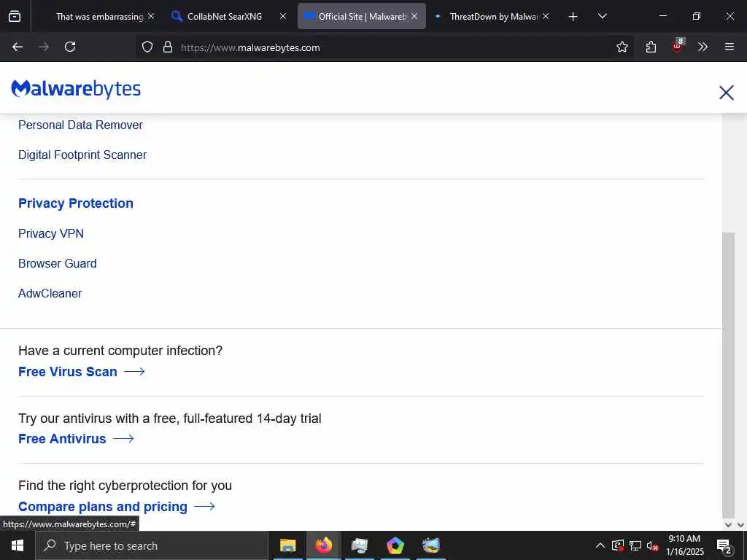Close the ThreatDown tab
The width and height of the screenshot is (747, 560).
coord(546,16)
